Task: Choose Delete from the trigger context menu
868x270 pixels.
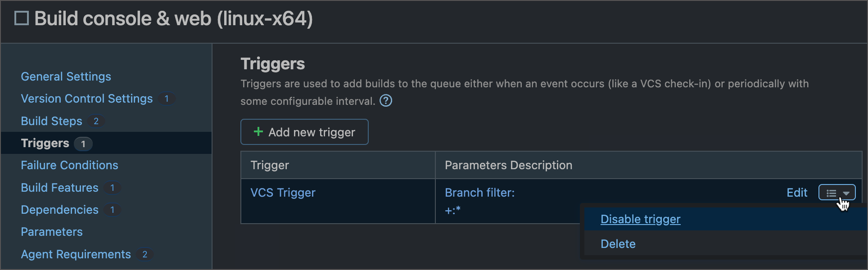Action: 618,243
